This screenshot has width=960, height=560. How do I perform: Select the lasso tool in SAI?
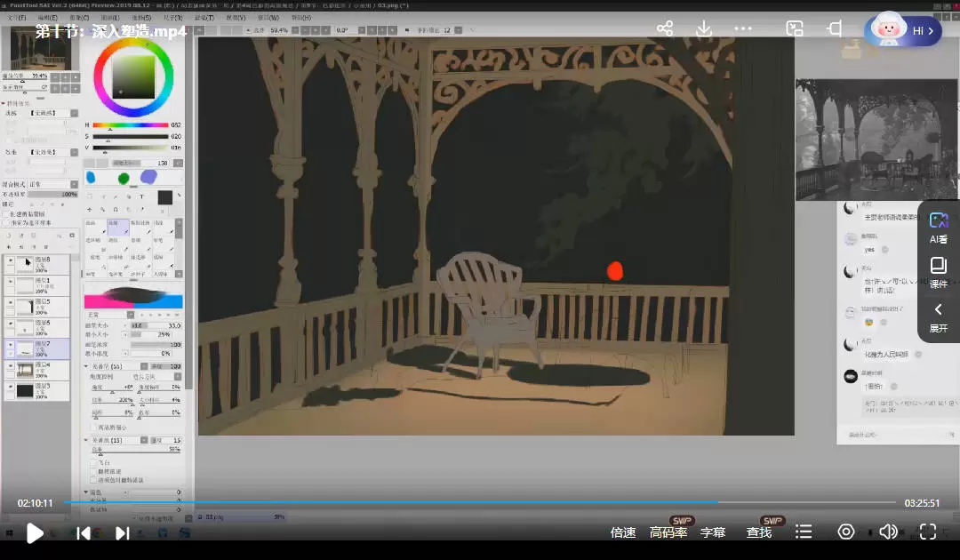pyautogui.click(x=103, y=197)
